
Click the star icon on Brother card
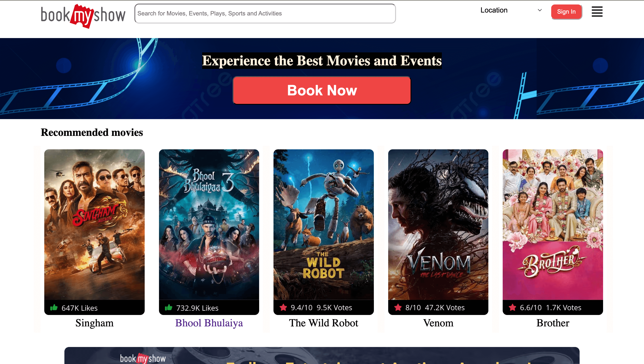(512, 307)
